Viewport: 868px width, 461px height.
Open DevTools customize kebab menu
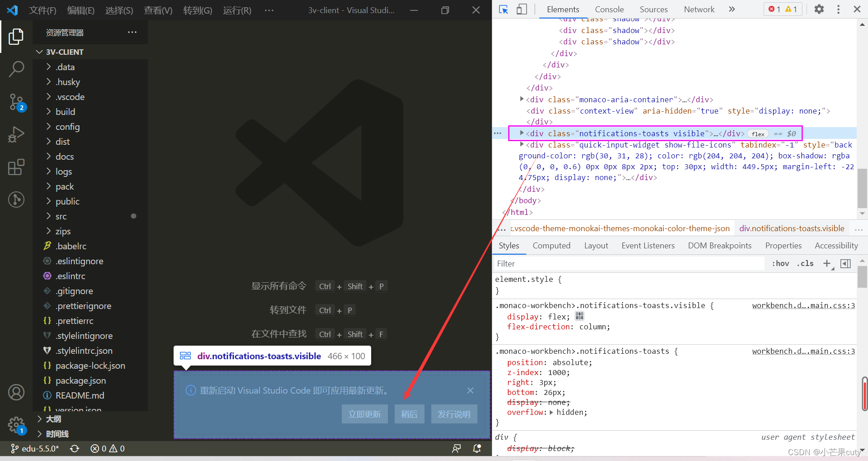tap(838, 9)
